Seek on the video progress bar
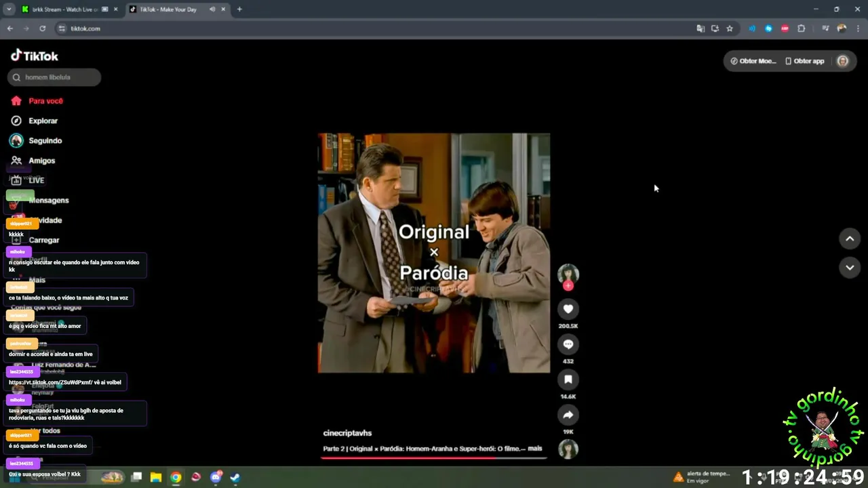The width and height of the screenshot is (868, 488). click(x=434, y=458)
